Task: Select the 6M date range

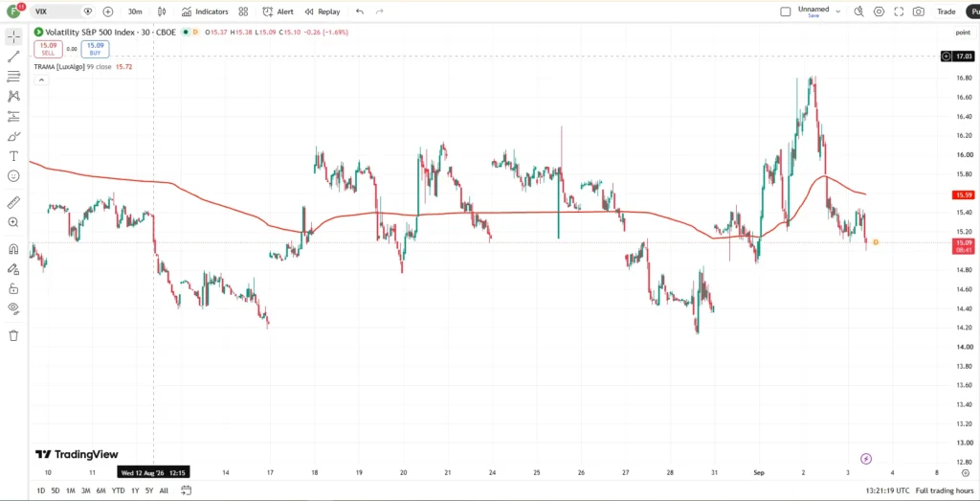Action: [x=100, y=490]
